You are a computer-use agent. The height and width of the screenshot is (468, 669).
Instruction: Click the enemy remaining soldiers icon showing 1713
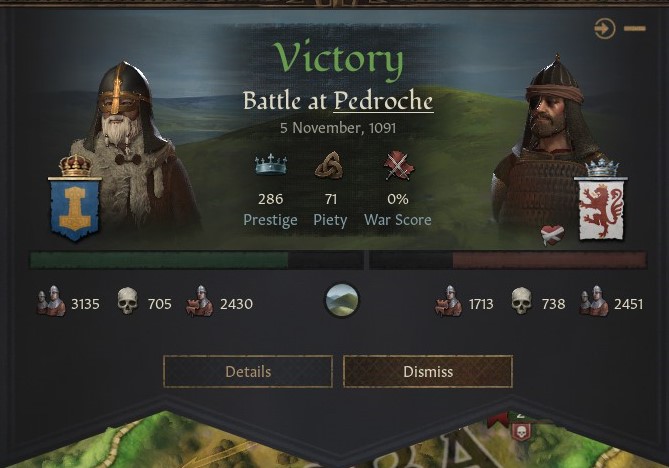tap(448, 301)
